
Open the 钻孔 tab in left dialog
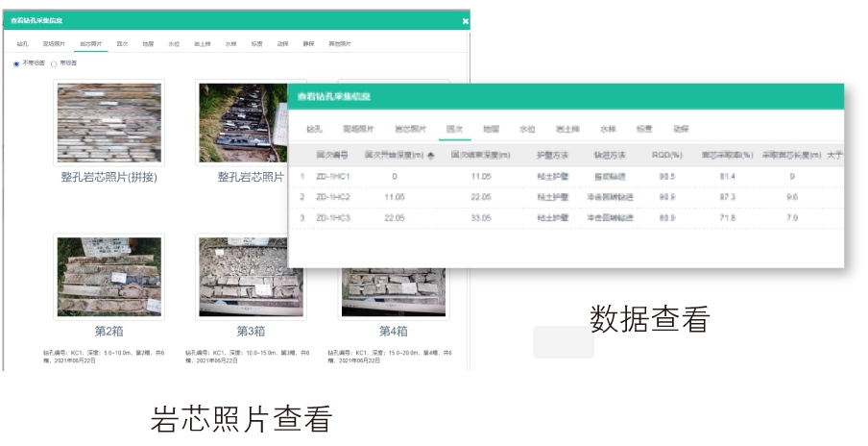coord(23,43)
